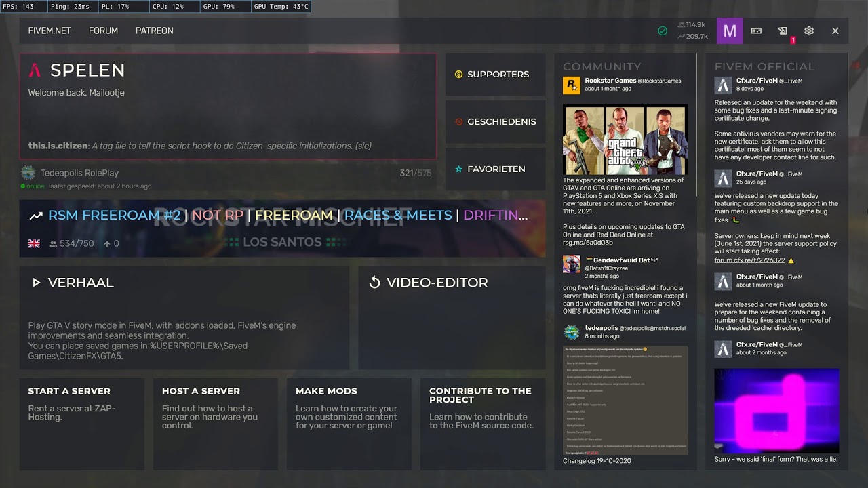Click the player count 114.9k stat

coord(692,25)
